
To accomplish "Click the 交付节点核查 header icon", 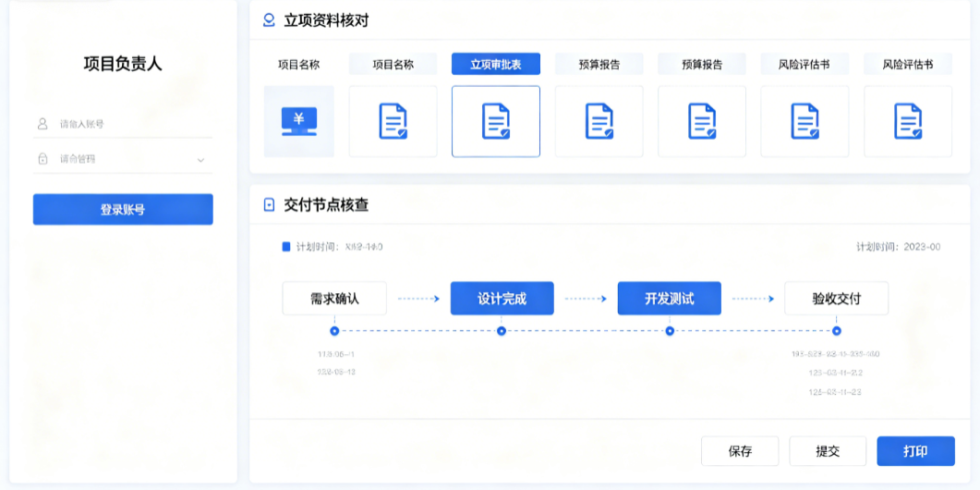I will [269, 204].
